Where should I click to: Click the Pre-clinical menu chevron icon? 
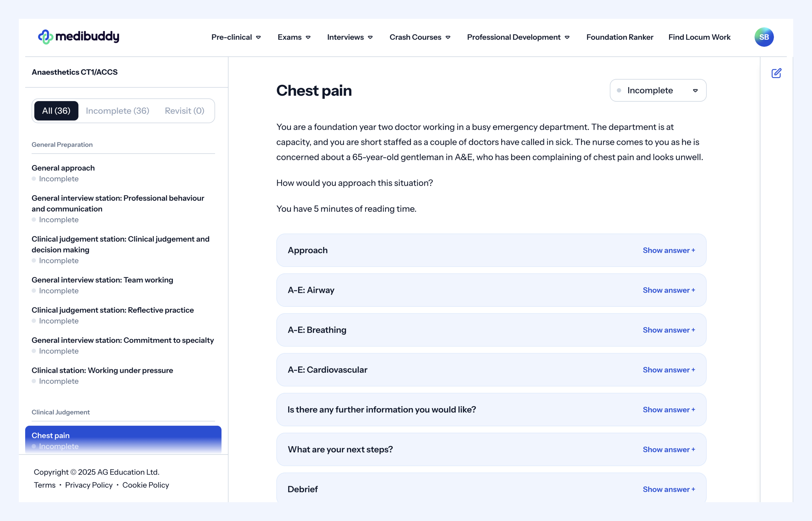point(258,38)
